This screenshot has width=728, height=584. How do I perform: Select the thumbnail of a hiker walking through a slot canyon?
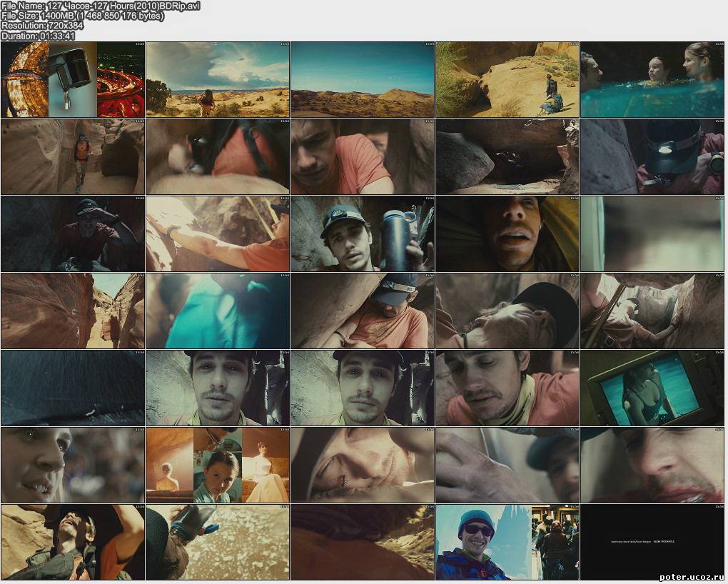pyautogui.click(x=73, y=156)
